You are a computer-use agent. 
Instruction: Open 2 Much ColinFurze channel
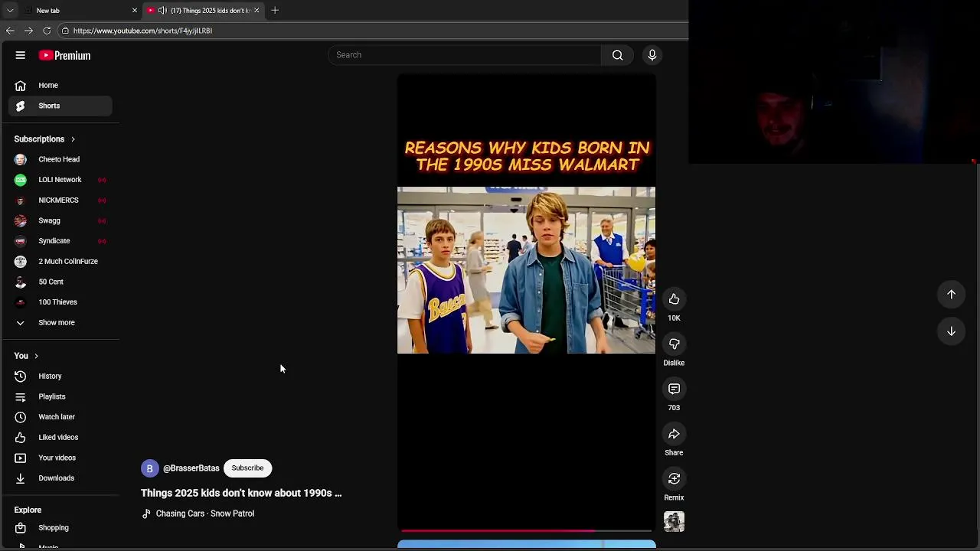pos(60,262)
